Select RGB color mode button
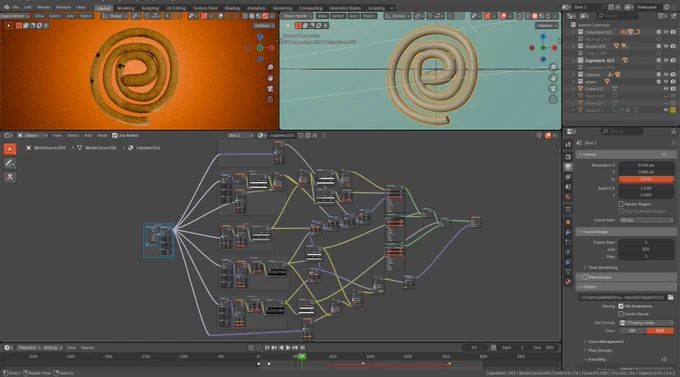 pyautogui.click(x=660, y=331)
